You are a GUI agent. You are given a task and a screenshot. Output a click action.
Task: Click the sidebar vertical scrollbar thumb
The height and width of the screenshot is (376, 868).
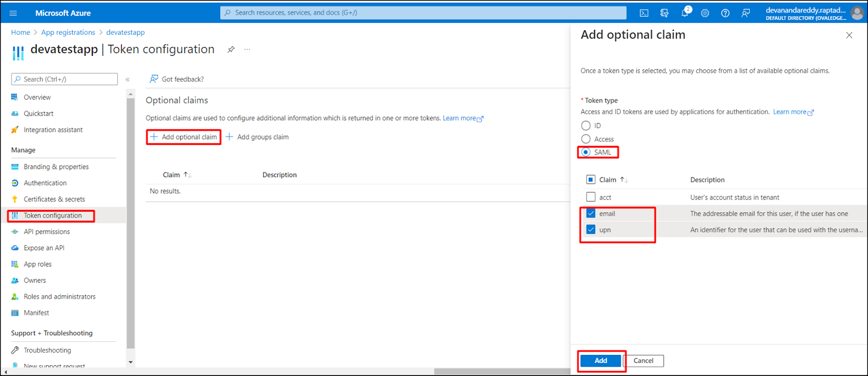tap(130, 222)
